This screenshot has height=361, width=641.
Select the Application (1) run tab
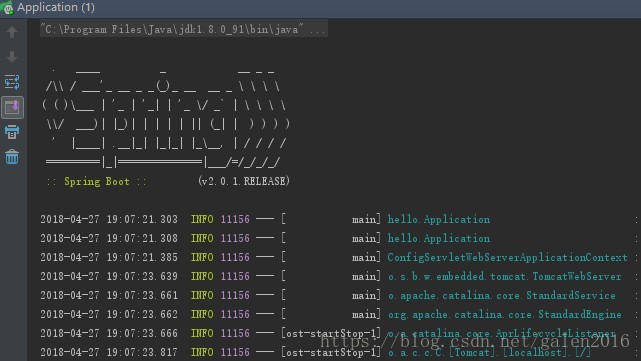pyautogui.click(x=56, y=7)
